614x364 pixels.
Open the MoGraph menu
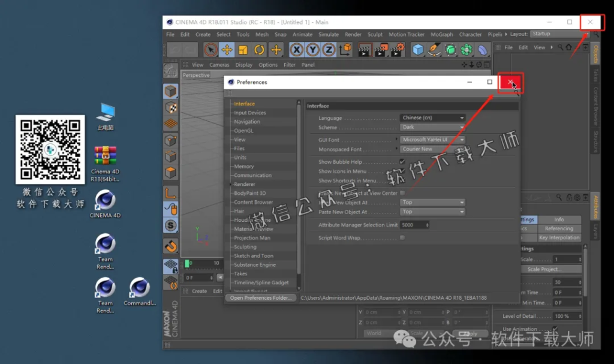coord(442,34)
